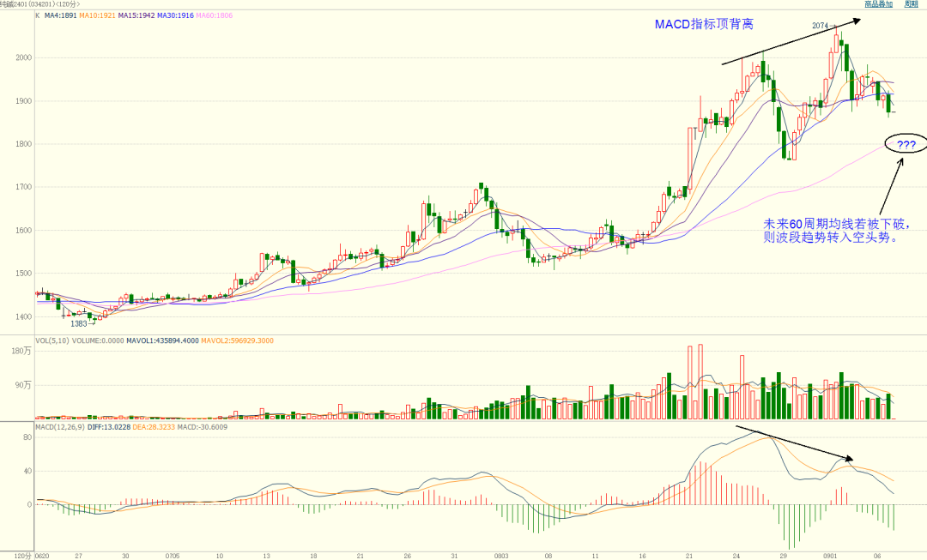The image size is (927, 560).
Task: Click the 0901 date on the time axis
Action: coord(829,555)
